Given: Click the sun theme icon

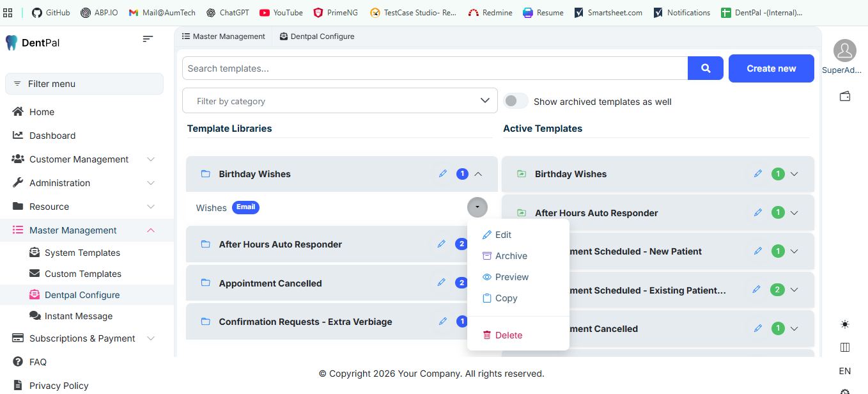Looking at the screenshot, I should (x=844, y=324).
